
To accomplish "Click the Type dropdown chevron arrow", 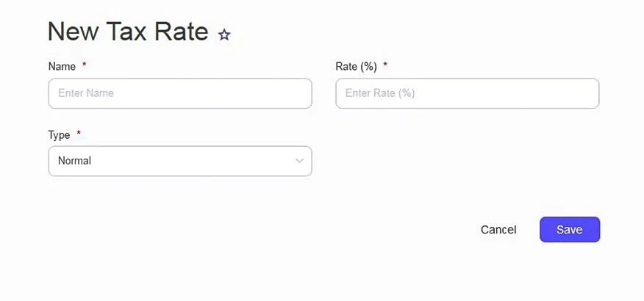I will point(299,161).
